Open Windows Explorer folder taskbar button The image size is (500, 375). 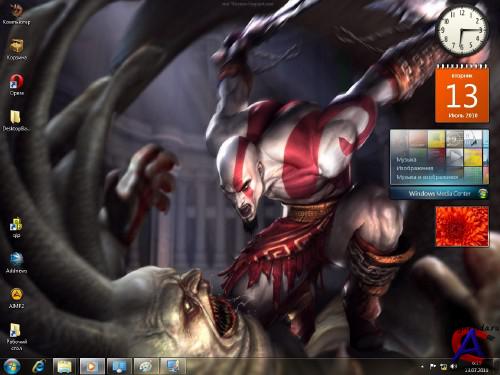tap(65, 367)
